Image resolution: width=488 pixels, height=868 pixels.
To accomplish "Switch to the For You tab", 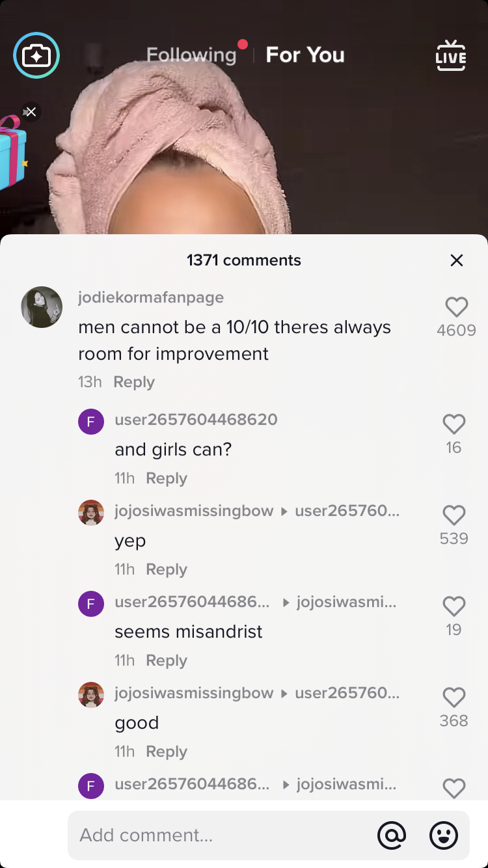I will pos(305,55).
